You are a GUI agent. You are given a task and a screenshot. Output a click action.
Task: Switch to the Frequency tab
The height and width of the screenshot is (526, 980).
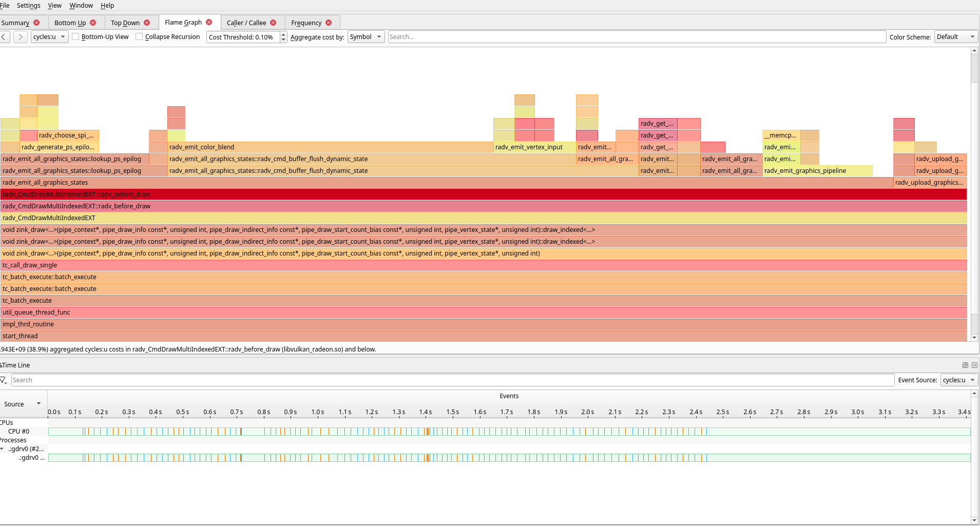(x=306, y=23)
